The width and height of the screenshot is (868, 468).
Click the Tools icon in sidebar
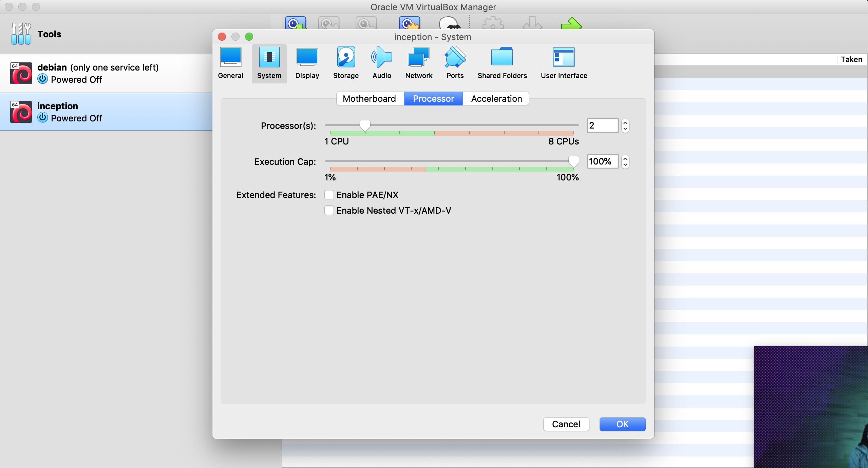[x=21, y=34]
